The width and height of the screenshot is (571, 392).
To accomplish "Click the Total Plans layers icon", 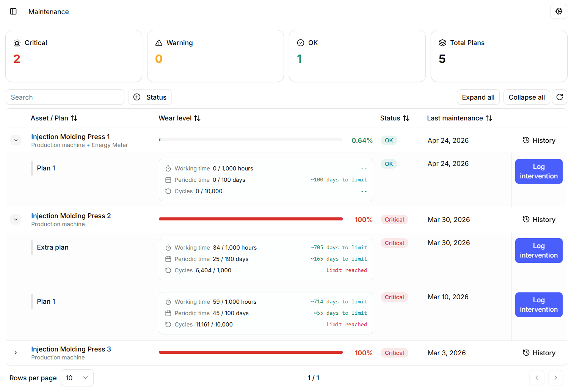I will (442, 43).
